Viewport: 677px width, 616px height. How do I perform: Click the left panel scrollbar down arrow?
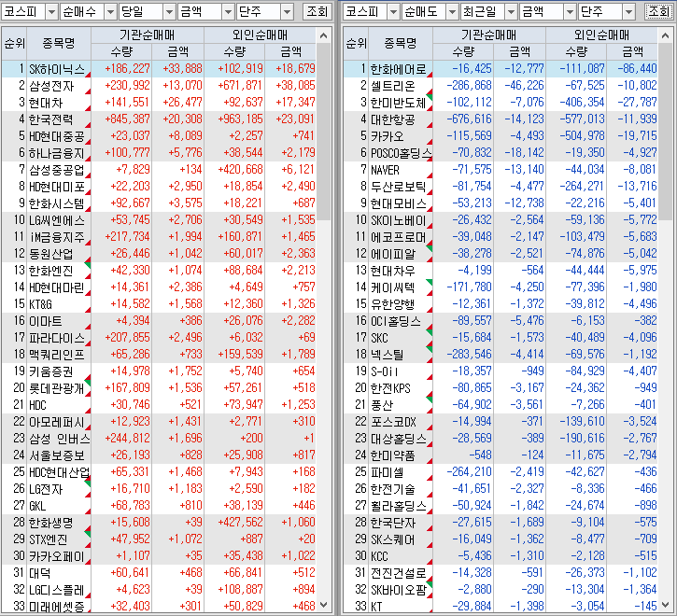pos(323,605)
